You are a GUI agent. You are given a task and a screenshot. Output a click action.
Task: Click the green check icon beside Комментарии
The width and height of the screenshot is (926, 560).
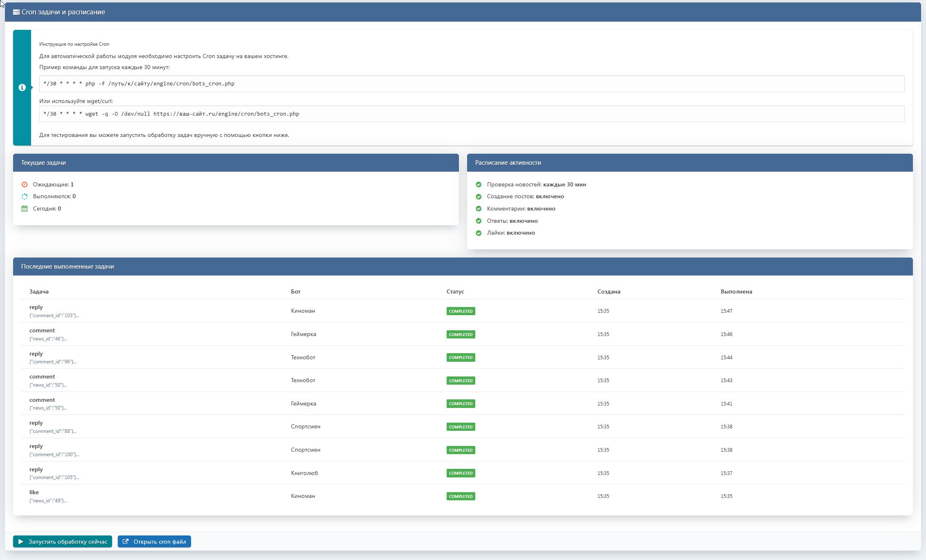(x=479, y=209)
